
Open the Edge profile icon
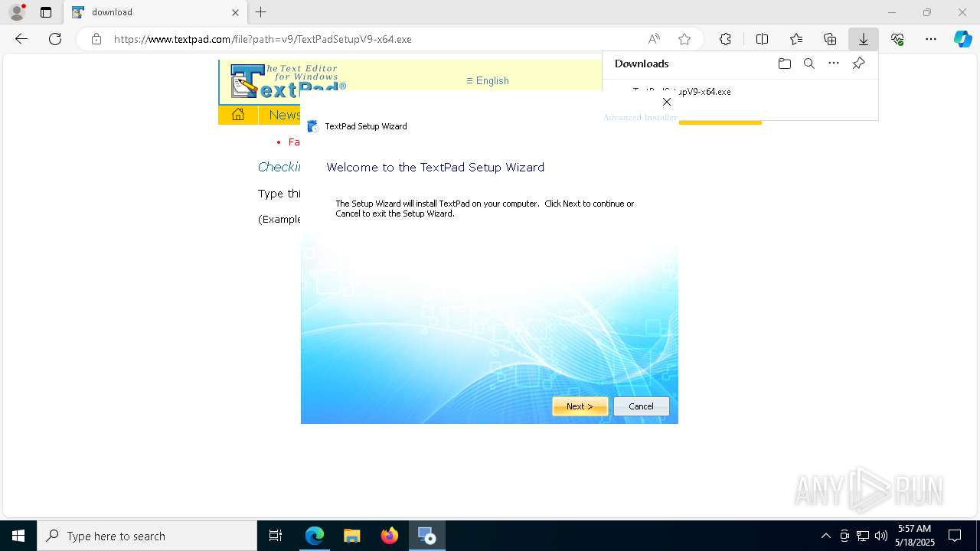[17, 12]
